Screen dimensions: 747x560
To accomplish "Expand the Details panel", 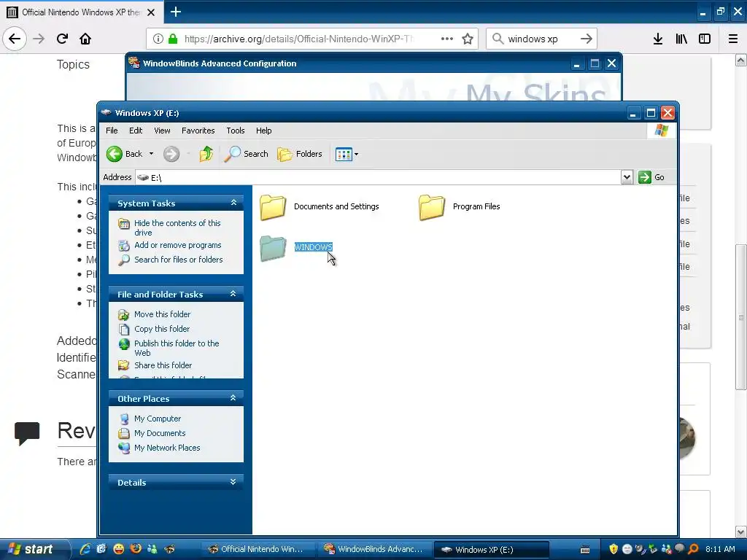I will [233, 482].
